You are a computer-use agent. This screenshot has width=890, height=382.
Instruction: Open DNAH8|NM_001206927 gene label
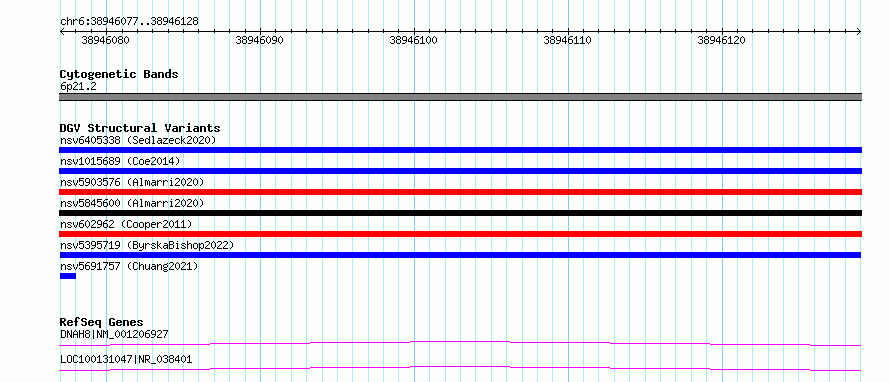click(x=114, y=334)
